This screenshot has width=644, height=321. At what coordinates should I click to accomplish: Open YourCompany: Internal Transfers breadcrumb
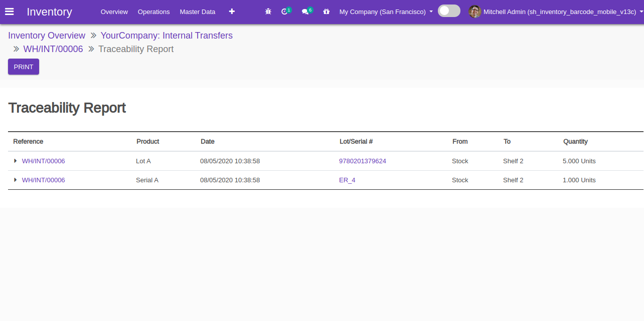(x=167, y=36)
